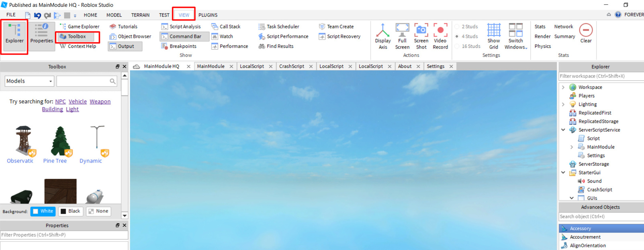Open Switch Windows dropdown
644x250 pixels.
(516, 37)
